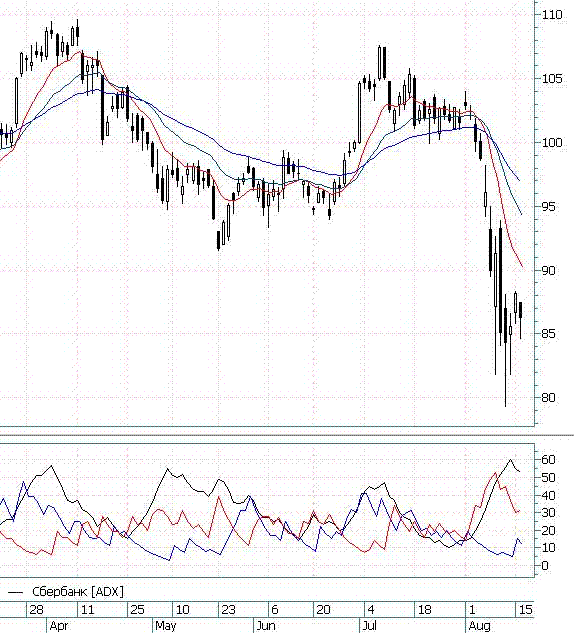Click the tall white early-July breakout candle
The width and height of the screenshot is (574, 633).
360,112
